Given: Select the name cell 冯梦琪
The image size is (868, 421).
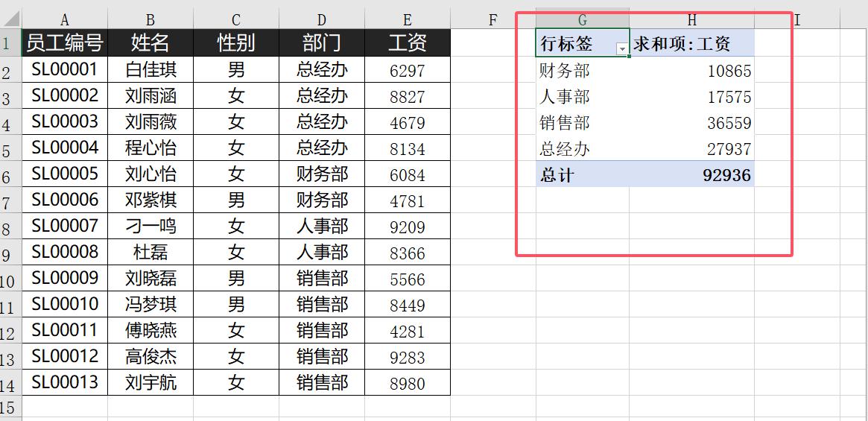Looking at the screenshot, I should pyautogui.click(x=150, y=304).
